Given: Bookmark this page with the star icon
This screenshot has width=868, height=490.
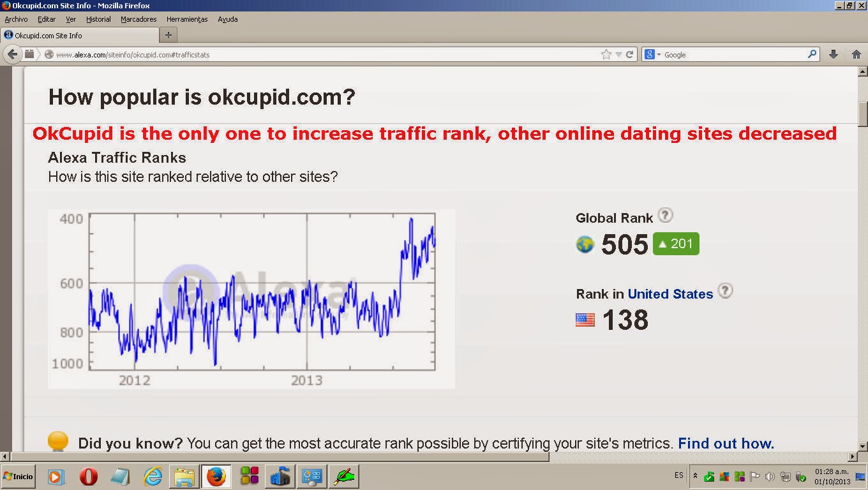Looking at the screenshot, I should 606,55.
